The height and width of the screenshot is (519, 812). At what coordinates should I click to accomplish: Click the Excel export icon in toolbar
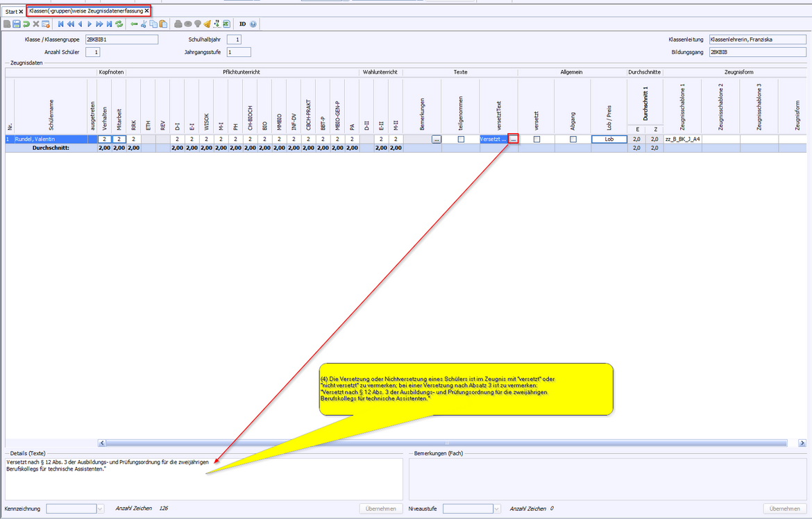coord(226,24)
